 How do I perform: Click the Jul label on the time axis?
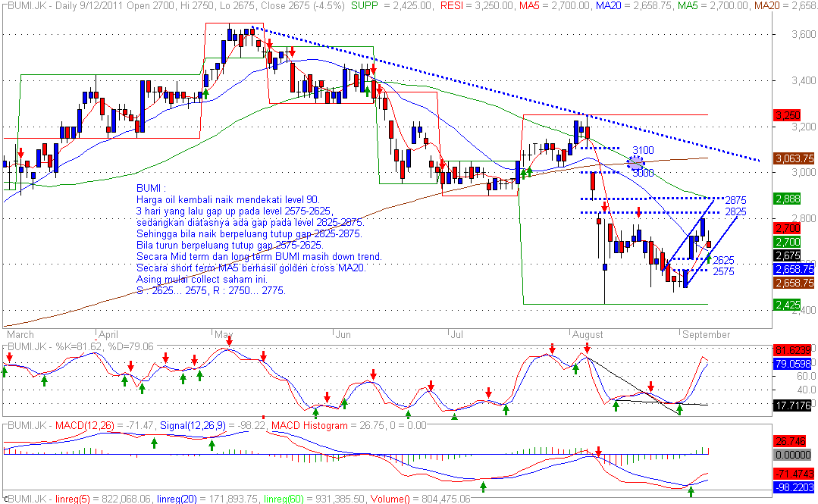[x=456, y=334]
